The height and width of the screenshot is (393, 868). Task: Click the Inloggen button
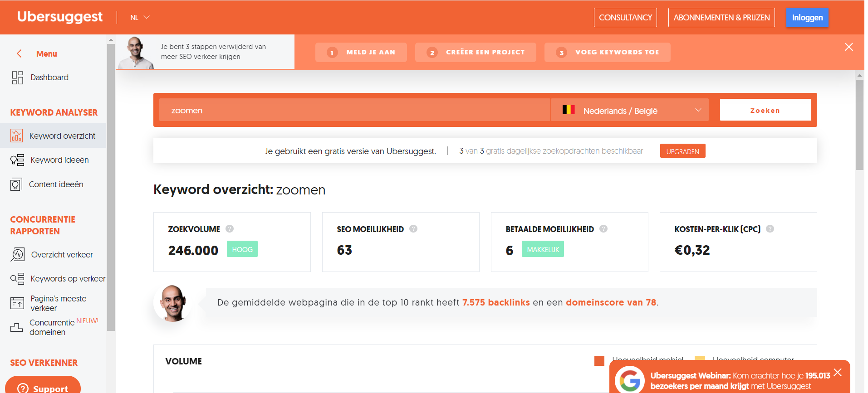coord(807,17)
